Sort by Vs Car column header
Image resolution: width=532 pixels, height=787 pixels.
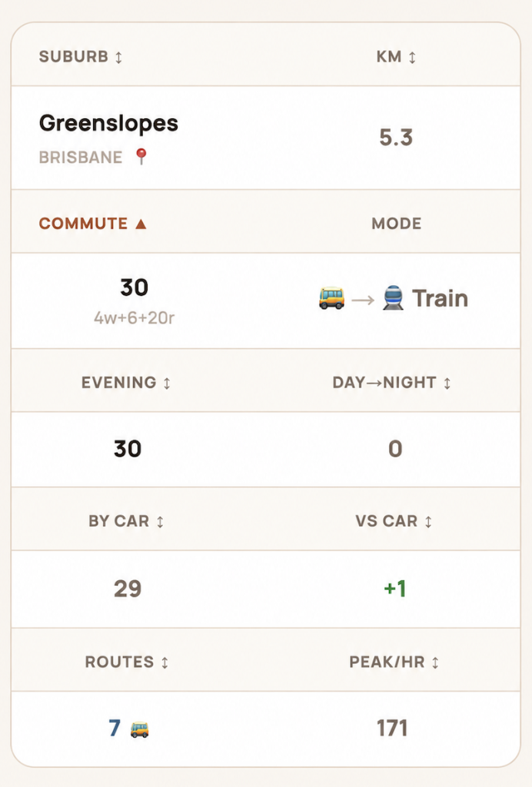pos(394,521)
